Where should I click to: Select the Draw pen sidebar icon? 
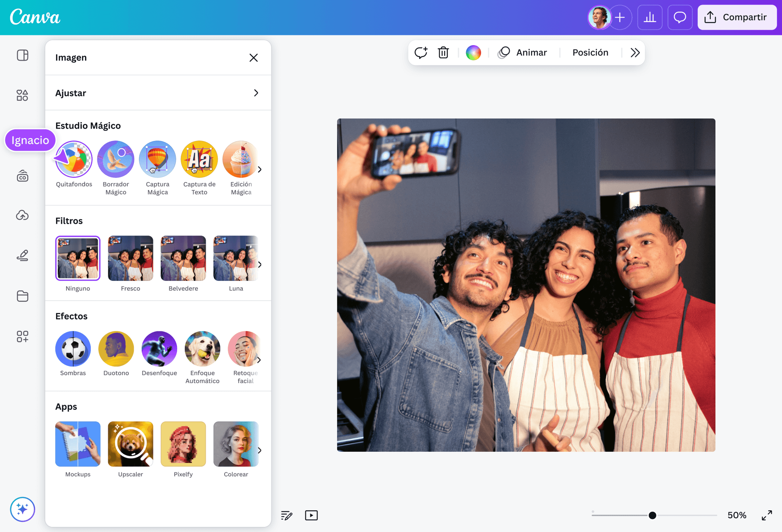click(23, 255)
